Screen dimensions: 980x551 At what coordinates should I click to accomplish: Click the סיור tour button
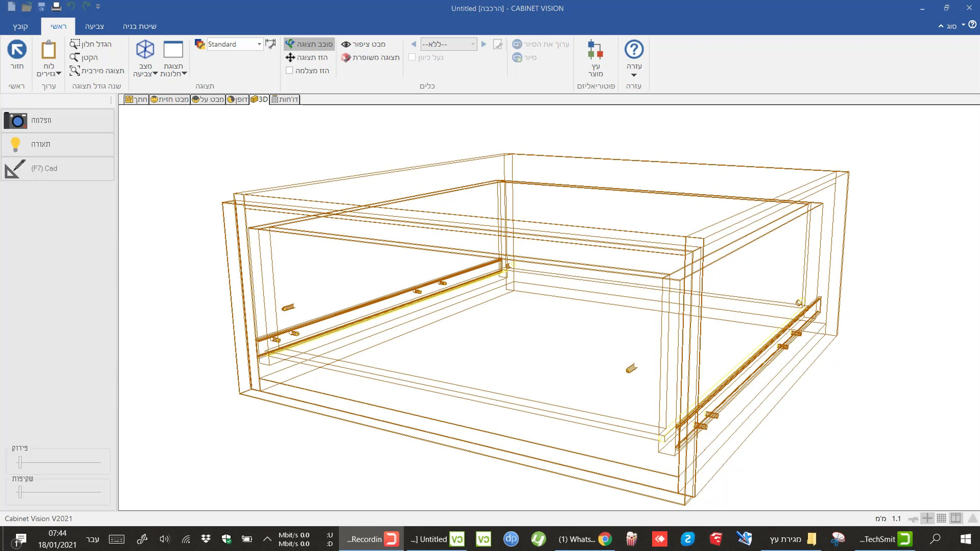524,57
